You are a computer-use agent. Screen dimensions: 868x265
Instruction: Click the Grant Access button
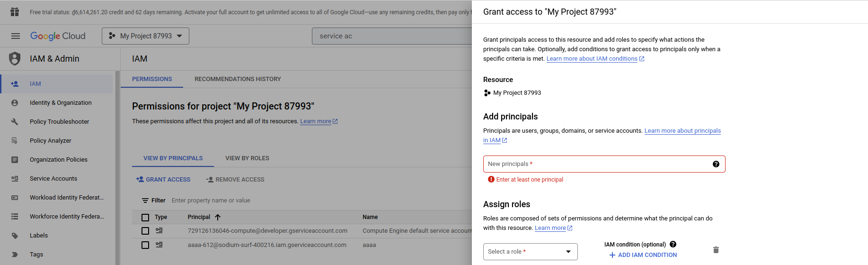(163, 180)
